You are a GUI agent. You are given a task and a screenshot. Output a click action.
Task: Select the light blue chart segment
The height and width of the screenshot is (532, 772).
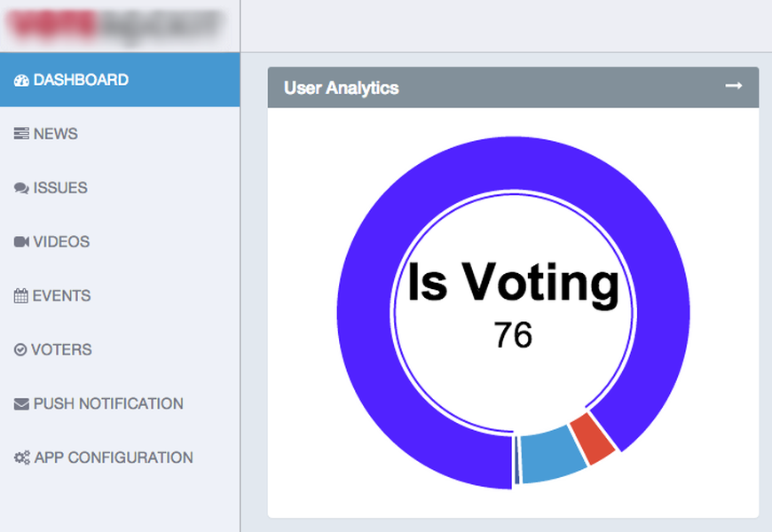[x=553, y=455]
